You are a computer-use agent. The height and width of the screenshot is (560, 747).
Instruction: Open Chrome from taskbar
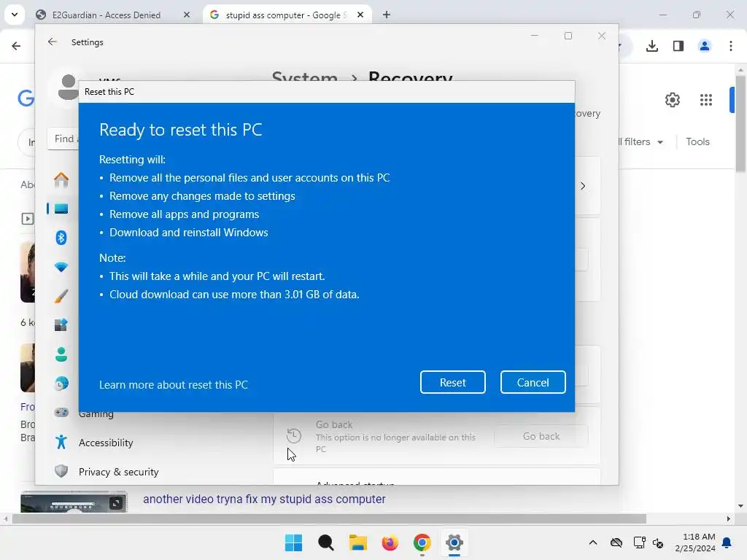[422, 542]
